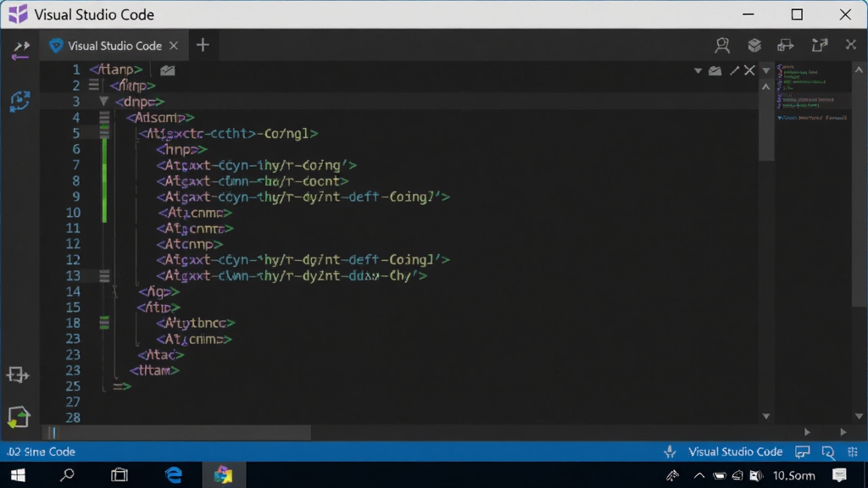Open Windows taskbar search
Screen dimensions: 868x488
pyautogui.click(x=68, y=474)
